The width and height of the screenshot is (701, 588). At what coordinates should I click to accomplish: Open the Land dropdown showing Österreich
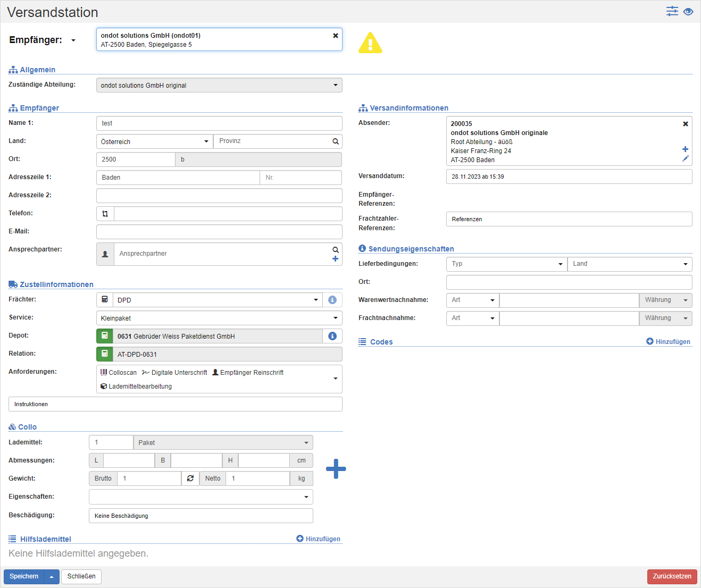point(154,141)
